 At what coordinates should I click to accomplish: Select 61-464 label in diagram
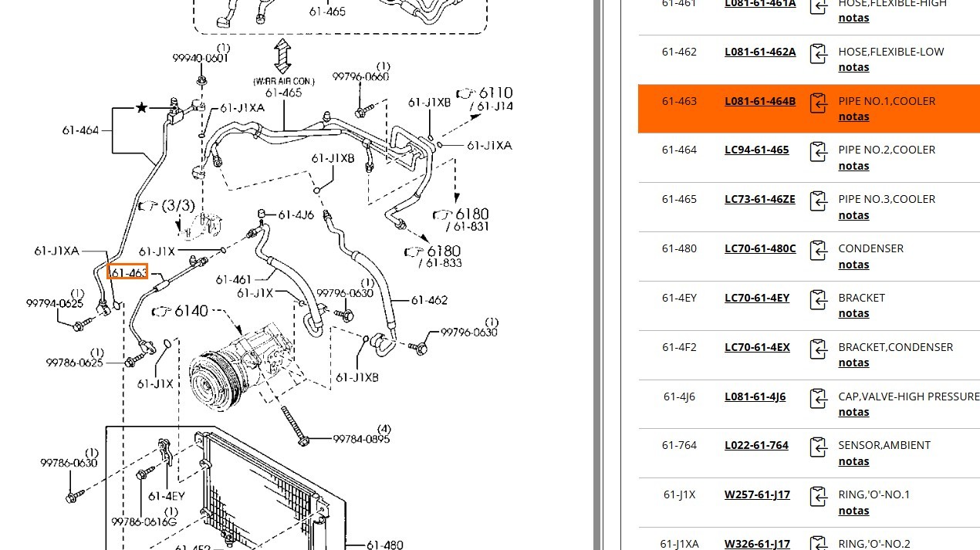pyautogui.click(x=80, y=130)
